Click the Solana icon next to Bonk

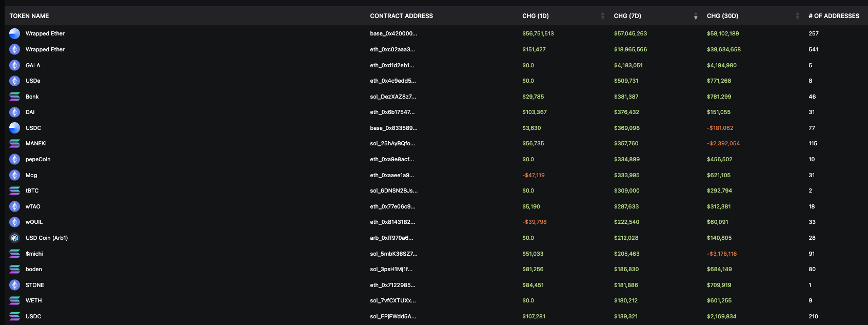click(15, 97)
